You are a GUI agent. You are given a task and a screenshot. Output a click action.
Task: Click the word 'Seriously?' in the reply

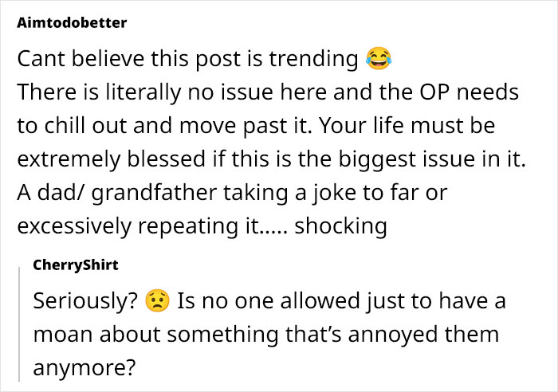click(x=85, y=304)
